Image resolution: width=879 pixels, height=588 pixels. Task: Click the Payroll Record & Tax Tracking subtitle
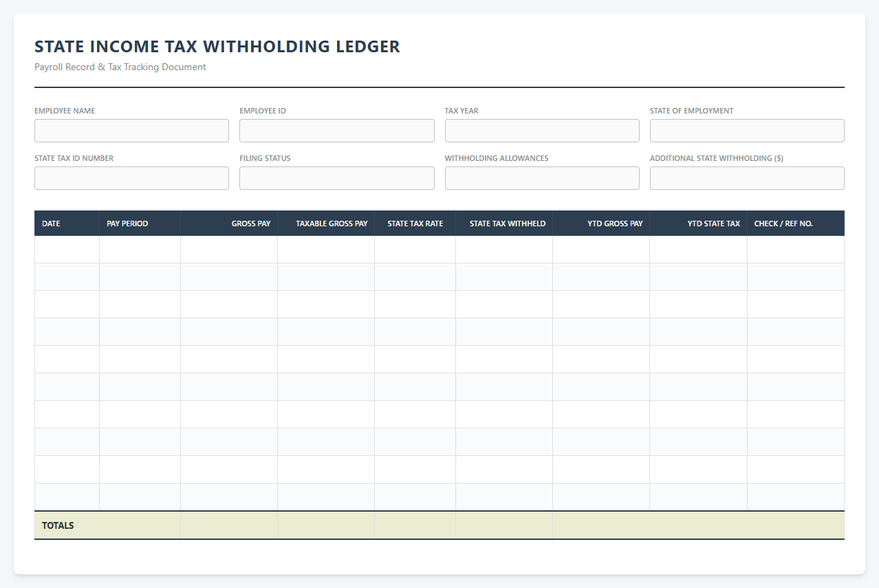click(120, 67)
